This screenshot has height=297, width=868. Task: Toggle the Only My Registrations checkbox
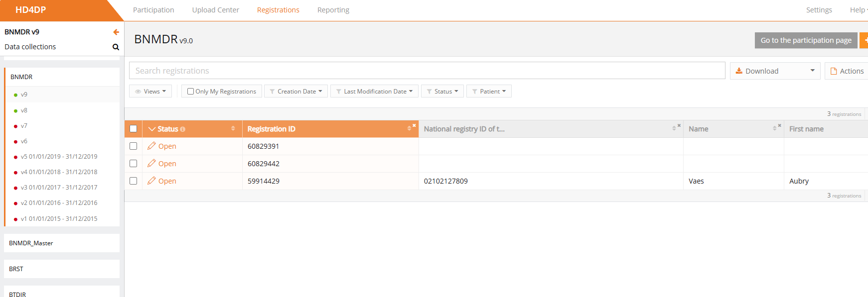click(x=190, y=92)
